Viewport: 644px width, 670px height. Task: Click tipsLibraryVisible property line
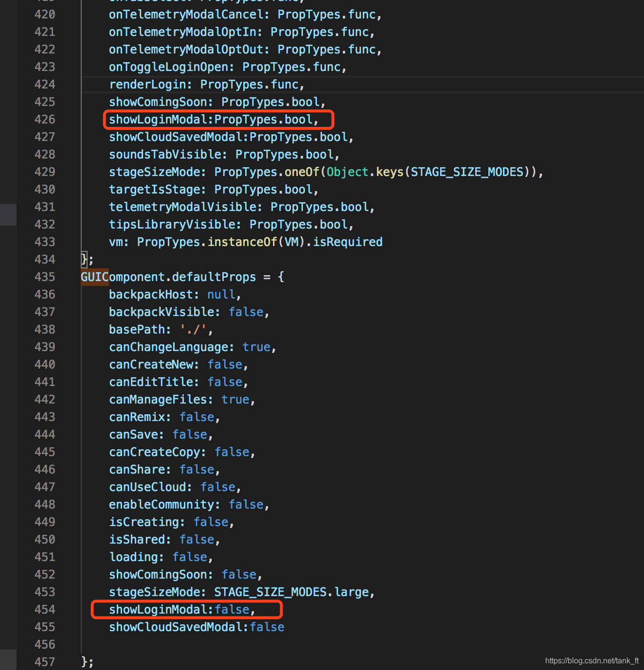tap(231, 225)
